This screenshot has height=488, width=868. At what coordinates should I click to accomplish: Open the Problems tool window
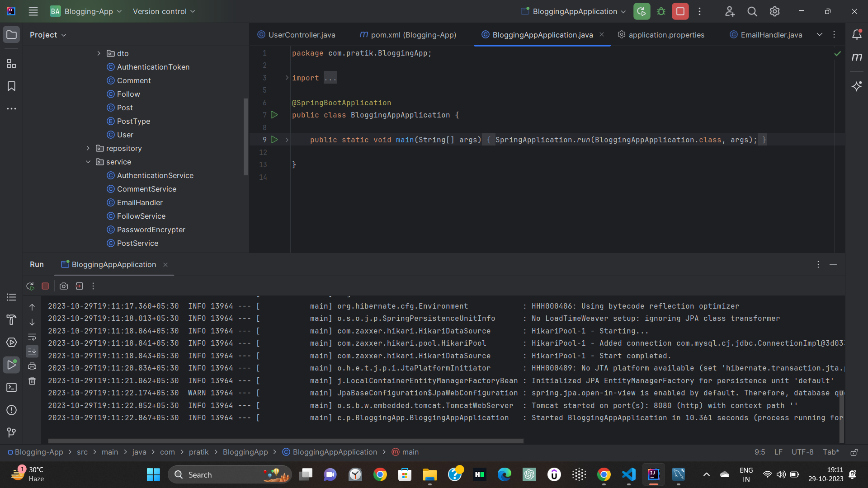pyautogui.click(x=11, y=410)
